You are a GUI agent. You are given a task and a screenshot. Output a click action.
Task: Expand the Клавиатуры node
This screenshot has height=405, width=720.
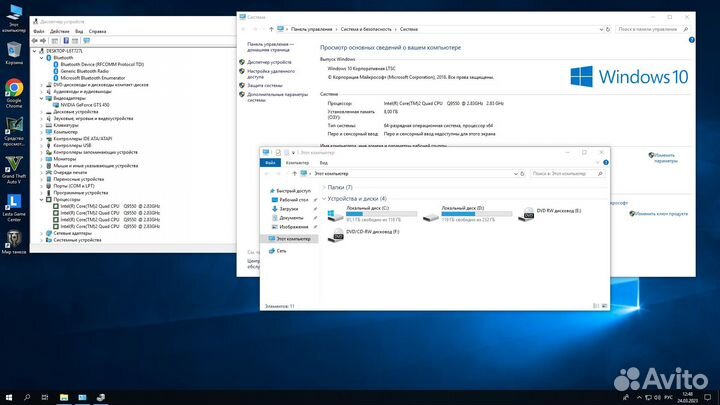point(41,125)
